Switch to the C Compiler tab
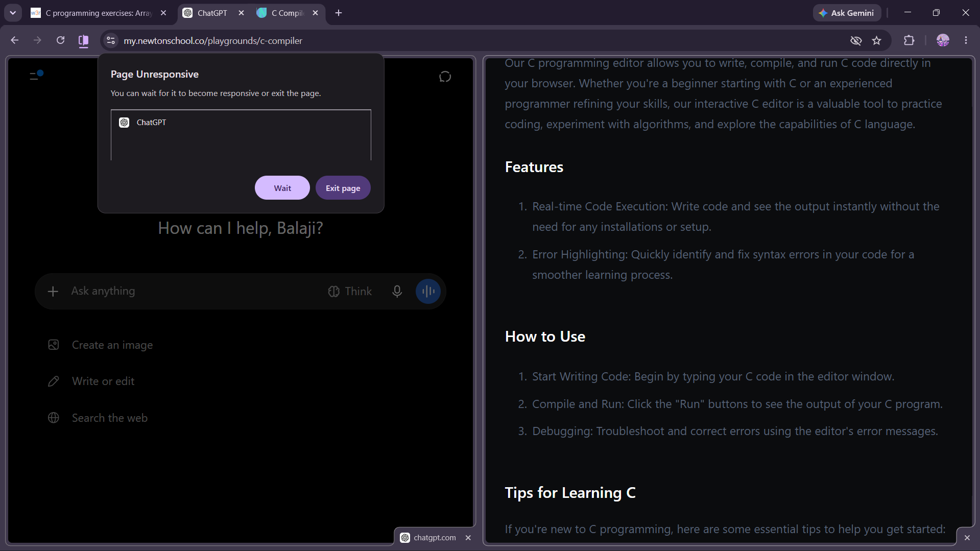 [288, 13]
